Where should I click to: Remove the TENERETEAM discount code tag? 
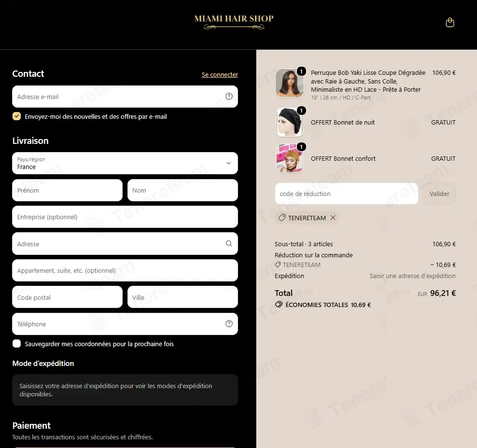333,217
